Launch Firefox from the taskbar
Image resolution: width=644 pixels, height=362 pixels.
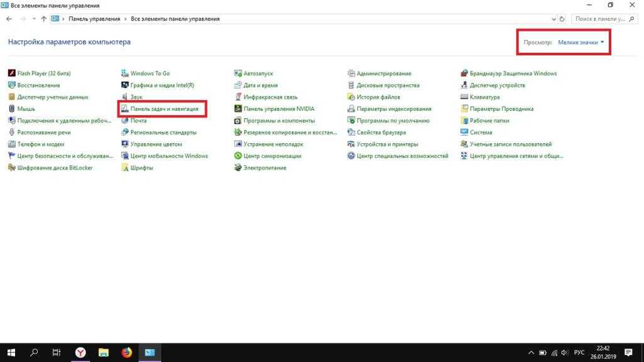pyautogui.click(x=126, y=353)
